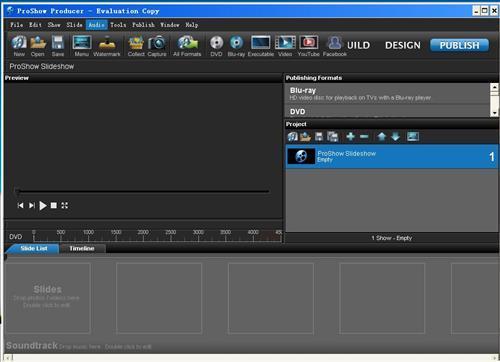Remove the show with the minus icon

364,136
